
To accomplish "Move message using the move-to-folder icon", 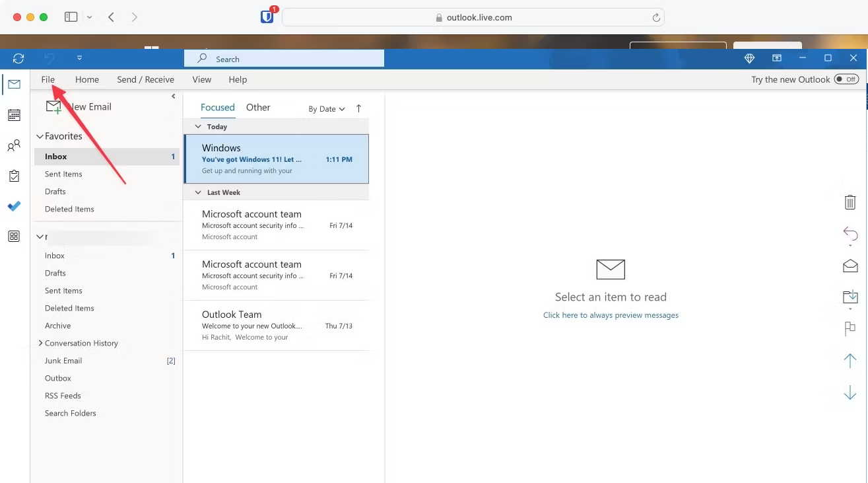I will [850, 296].
